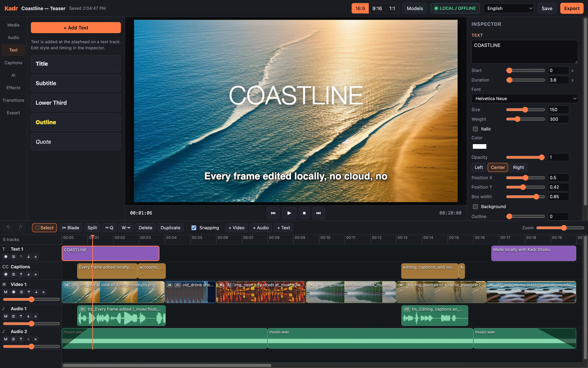Activate the Blade scissors tool
The height and width of the screenshot is (368, 588).
70,228
